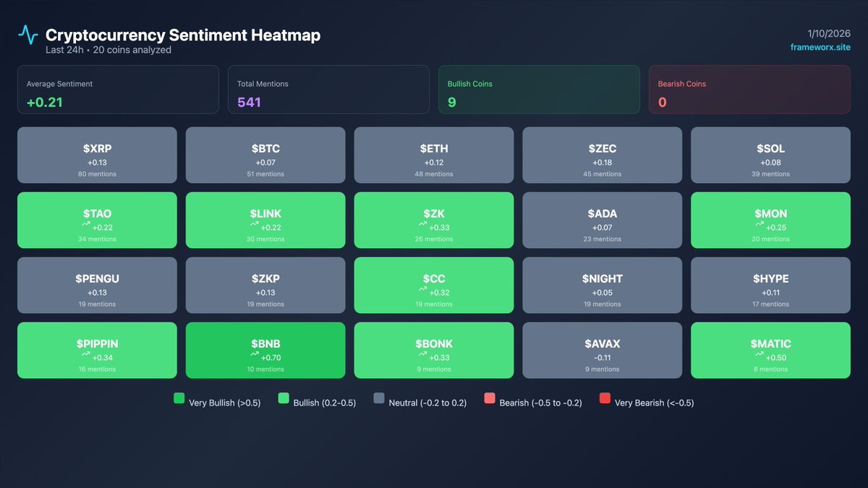Click the trend arrow icon in $LINK tile
This screenshot has height=488, width=868.
254,226
